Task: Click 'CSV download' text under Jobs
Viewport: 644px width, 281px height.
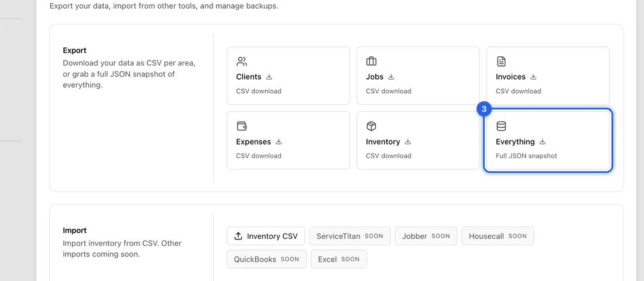Action: pyautogui.click(x=389, y=91)
